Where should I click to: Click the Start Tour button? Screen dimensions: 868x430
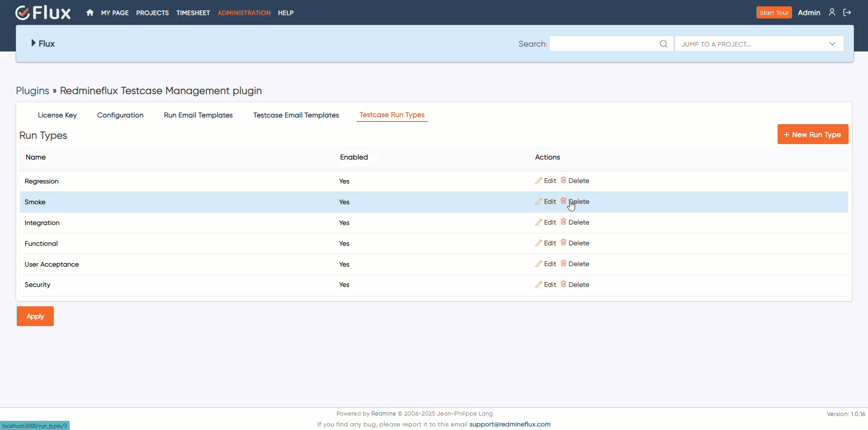(774, 13)
